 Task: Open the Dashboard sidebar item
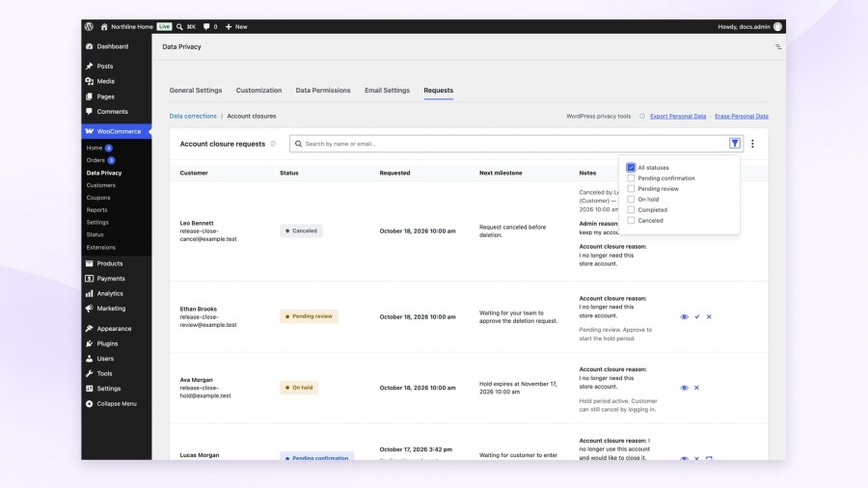[113, 46]
